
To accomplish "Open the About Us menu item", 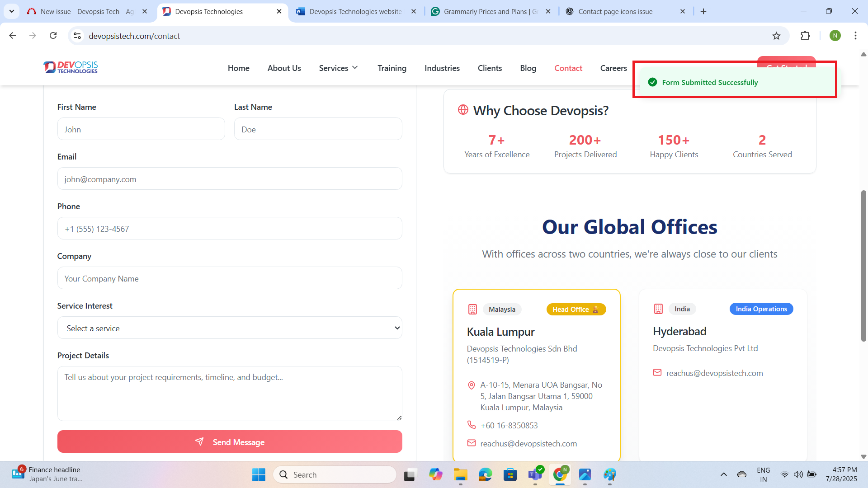I will coord(284,68).
